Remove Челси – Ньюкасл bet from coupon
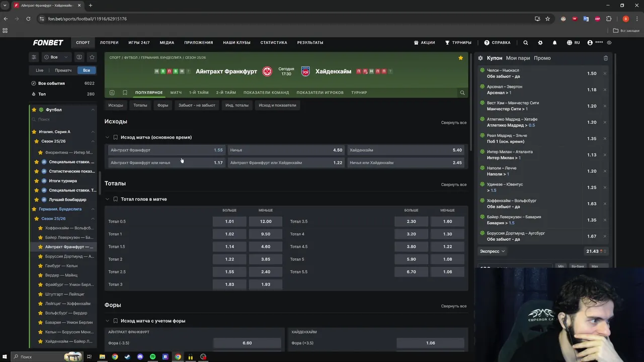This screenshot has height=362, width=644. click(x=605, y=73)
